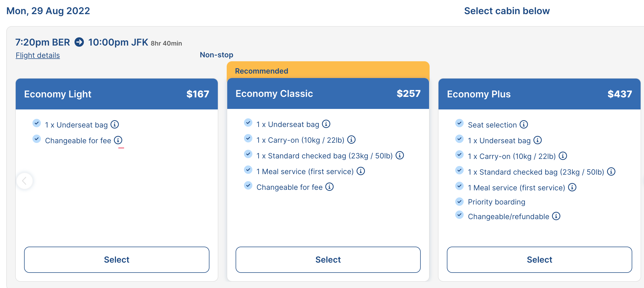Screen dimensions: 644x288
Task: Select the Economy Light fare
Action: (x=116, y=259)
